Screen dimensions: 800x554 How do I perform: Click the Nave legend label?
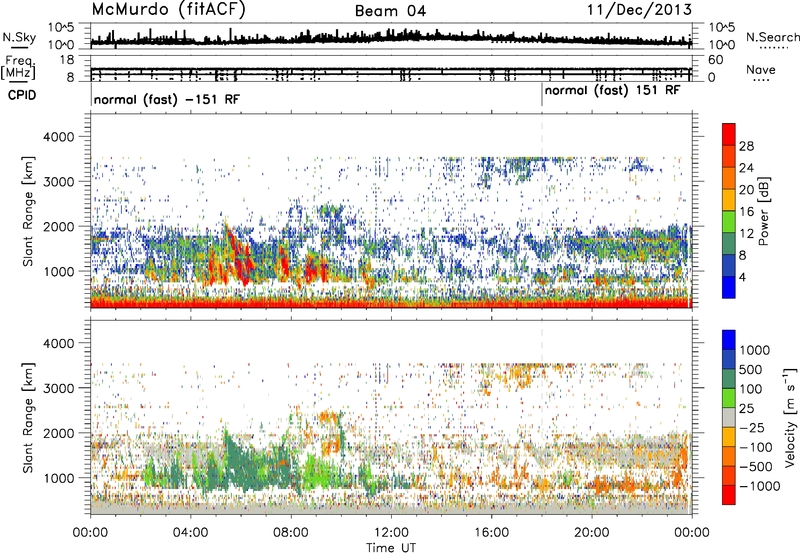761,70
